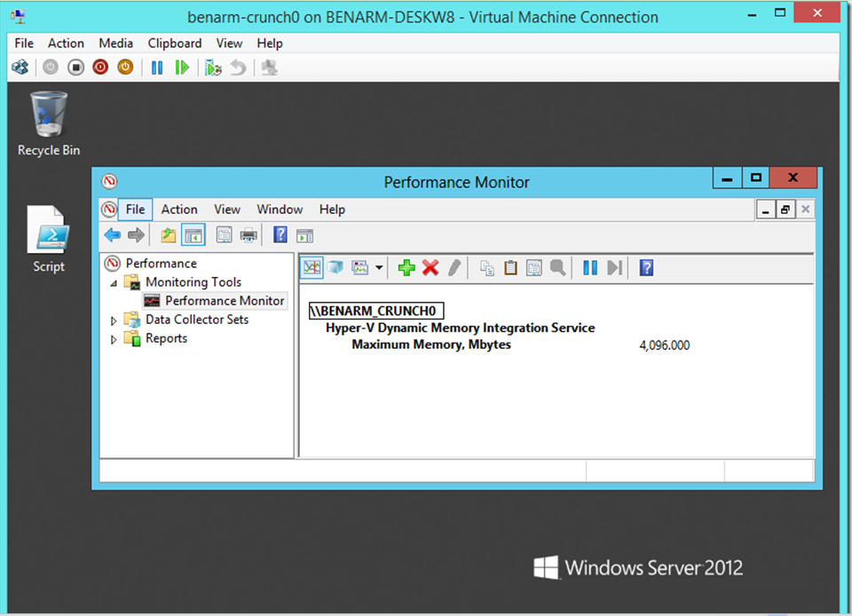
Task: Click the VM Shut Down red button
Action: 100,67
